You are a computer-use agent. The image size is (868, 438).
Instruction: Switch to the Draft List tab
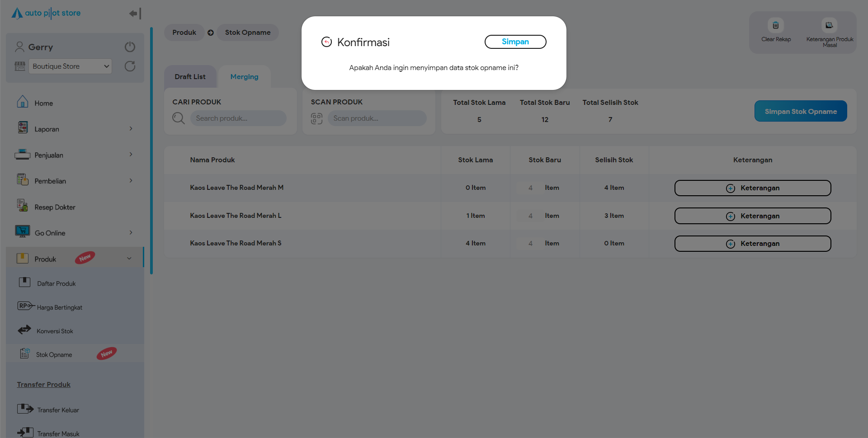[190, 77]
